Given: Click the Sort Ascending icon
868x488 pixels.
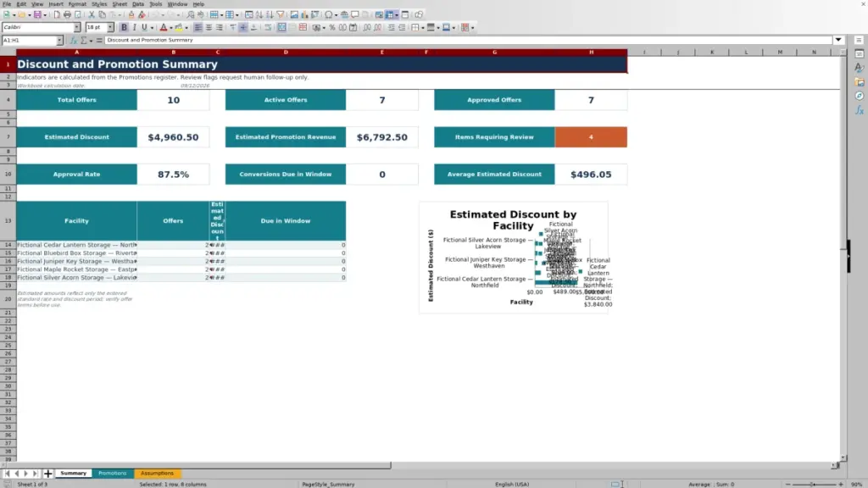Looking at the screenshot, I should click(x=259, y=15).
